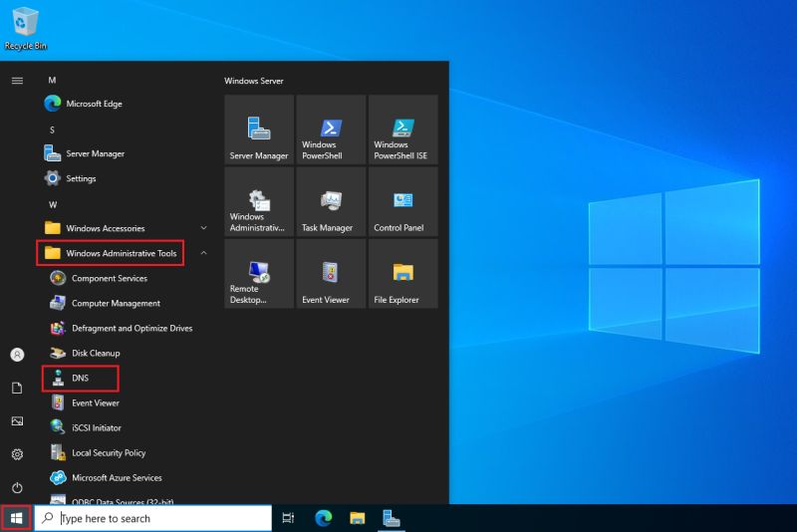Open Pictures from the Start sidebar
The image size is (797, 532).
pos(17,421)
